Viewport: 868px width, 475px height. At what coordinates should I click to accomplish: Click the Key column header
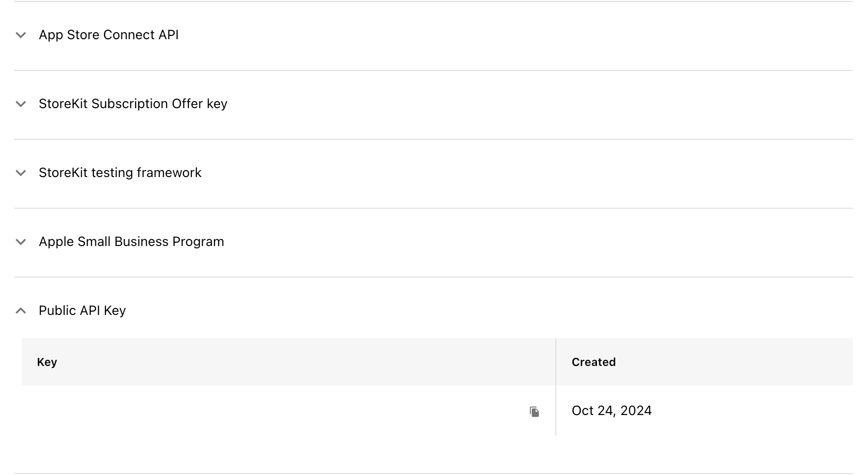point(47,362)
